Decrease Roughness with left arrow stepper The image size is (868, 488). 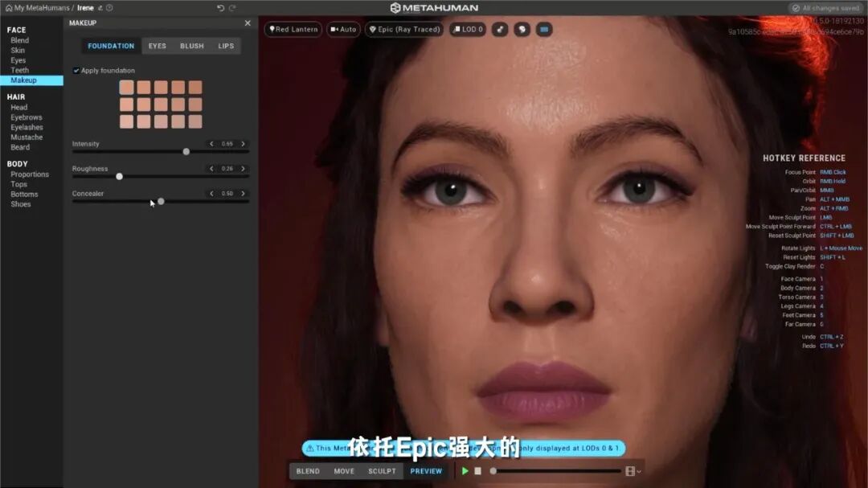pyautogui.click(x=211, y=168)
